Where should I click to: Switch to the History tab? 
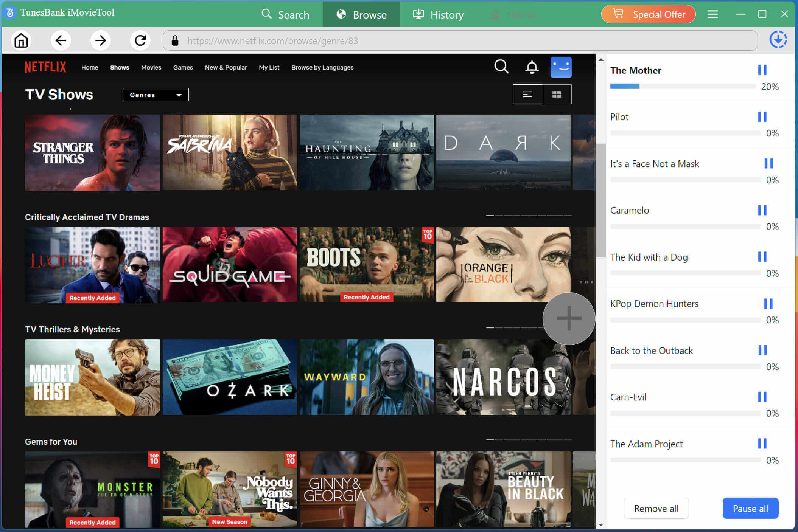(438, 14)
